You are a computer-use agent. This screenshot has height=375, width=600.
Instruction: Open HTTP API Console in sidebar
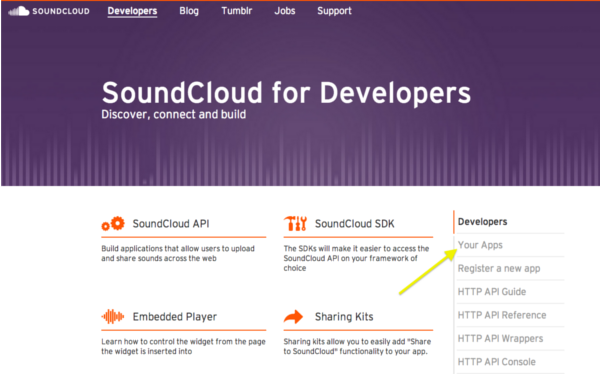497,362
